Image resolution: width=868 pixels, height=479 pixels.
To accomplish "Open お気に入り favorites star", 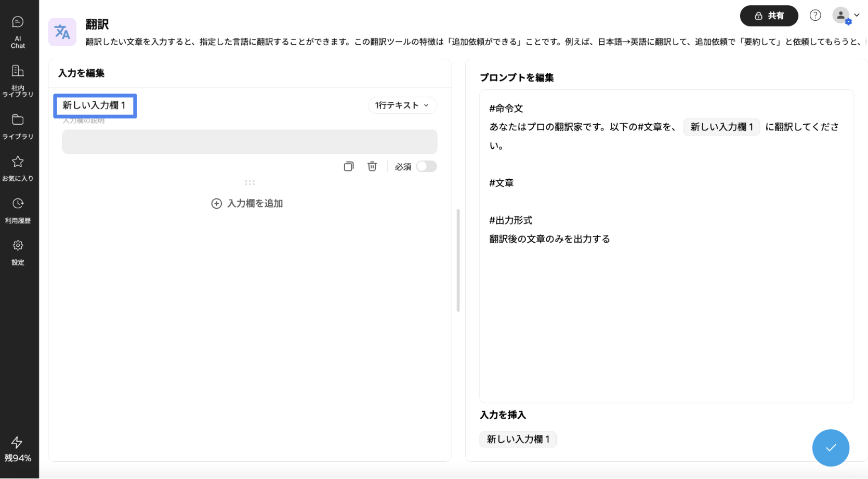I will pyautogui.click(x=18, y=168).
